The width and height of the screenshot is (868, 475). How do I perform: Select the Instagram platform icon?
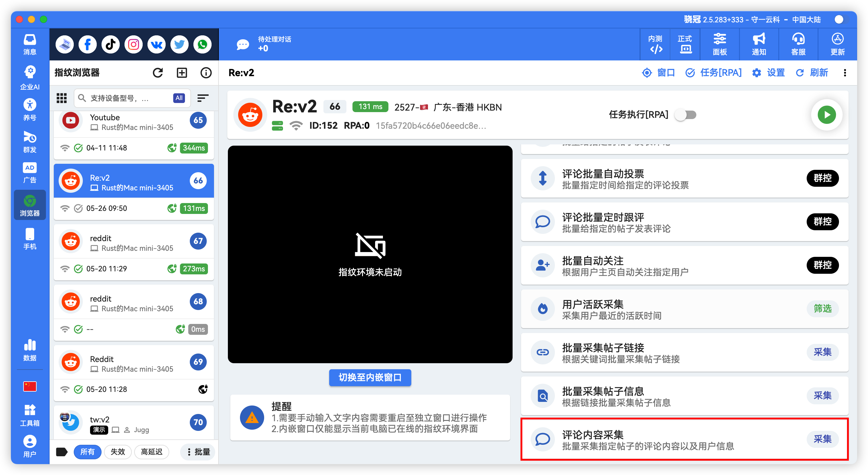tap(134, 44)
